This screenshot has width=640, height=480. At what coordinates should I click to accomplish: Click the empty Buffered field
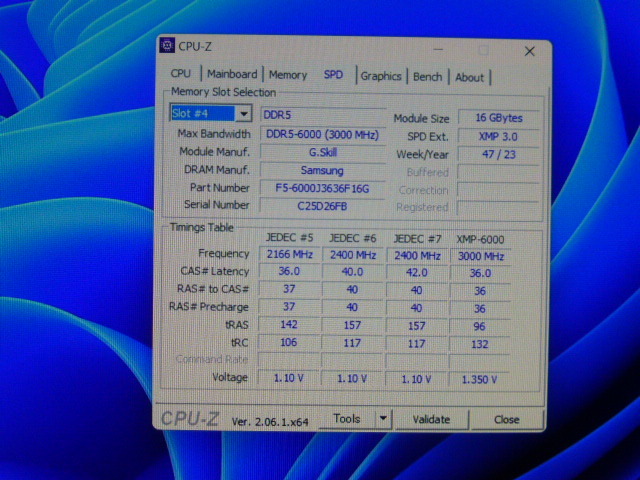coord(498,173)
